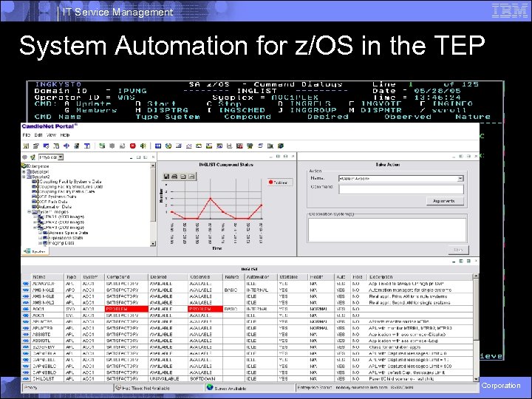Click the last dark globe toolbar icon
Image resolution: width=532 pixels, height=399 pixels.
click(281, 146)
